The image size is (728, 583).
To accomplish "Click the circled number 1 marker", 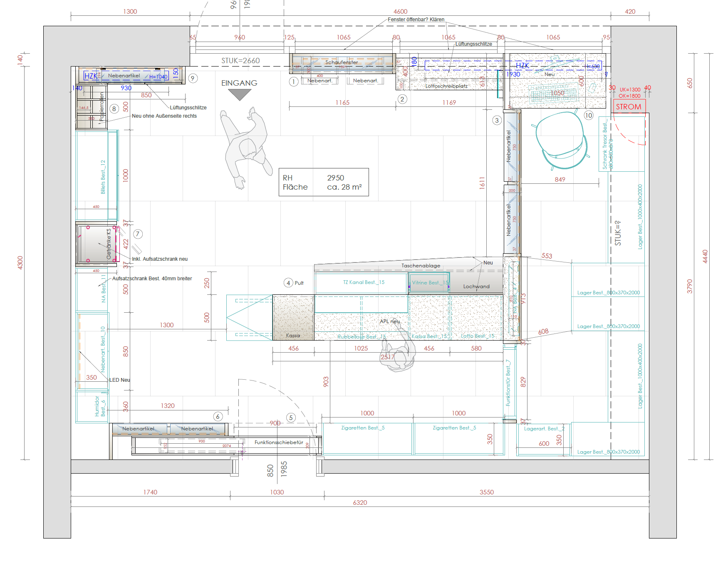I will 293,82.
